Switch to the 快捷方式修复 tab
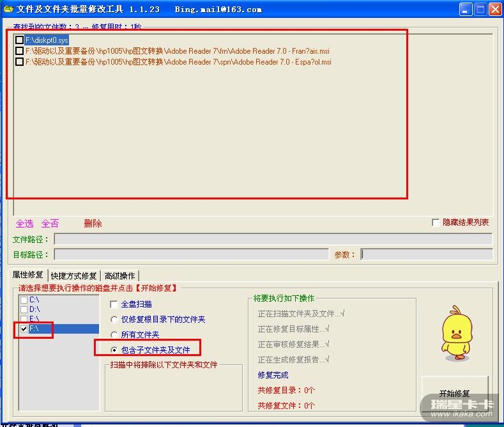This screenshot has width=504, height=427. click(x=74, y=276)
